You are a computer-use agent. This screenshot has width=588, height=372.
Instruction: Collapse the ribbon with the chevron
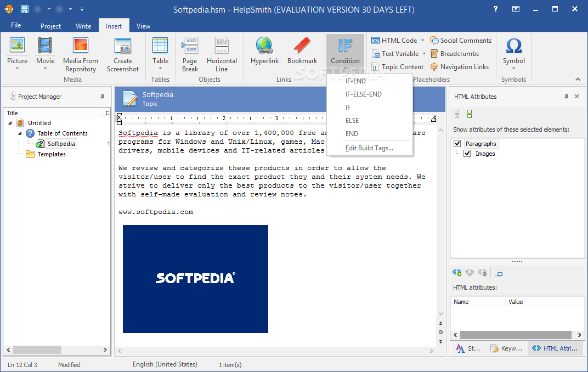point(578,79)
